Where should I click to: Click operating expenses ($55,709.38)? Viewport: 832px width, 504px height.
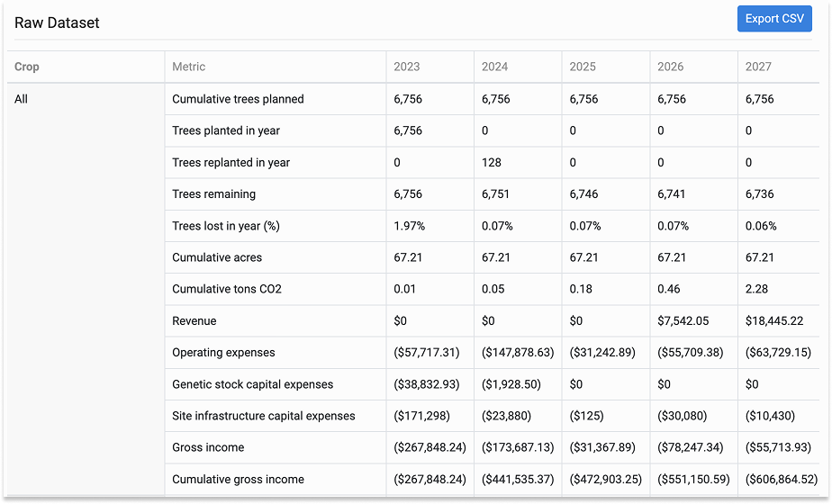coord(691,353)
